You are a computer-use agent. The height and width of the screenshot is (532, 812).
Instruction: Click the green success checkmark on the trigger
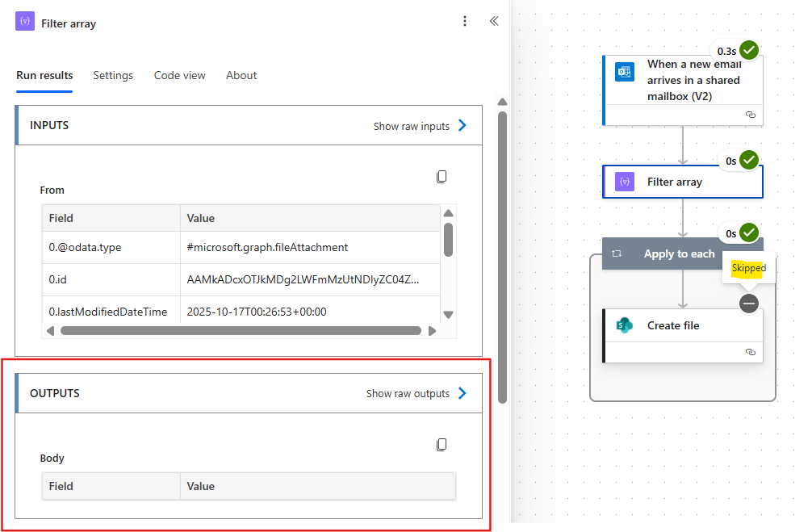[x=749, y=49]
